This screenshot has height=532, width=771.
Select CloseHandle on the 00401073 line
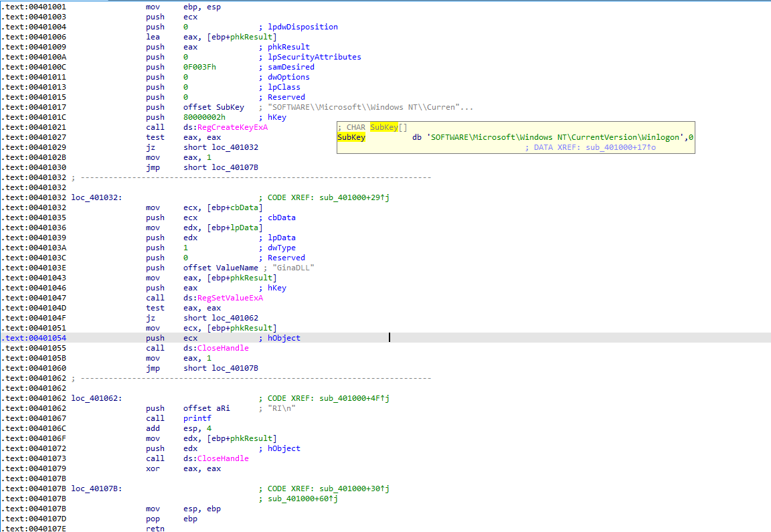pyautogui.click(x=224, y=458)
